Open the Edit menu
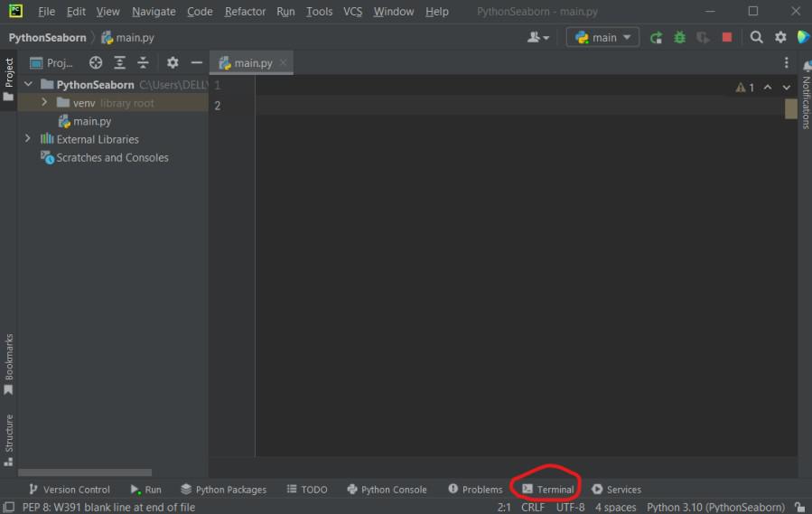Viewport: 812px width, 514px height. (x=76, y=12)
